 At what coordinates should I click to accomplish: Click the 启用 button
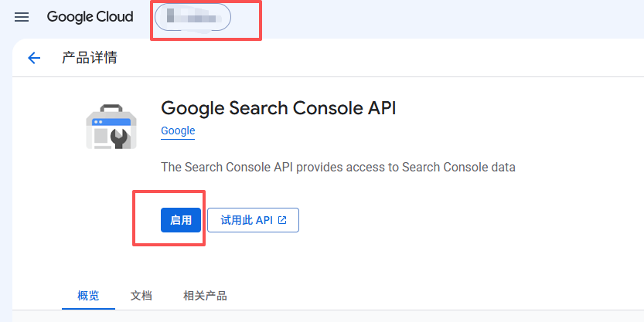pos(181,220)
